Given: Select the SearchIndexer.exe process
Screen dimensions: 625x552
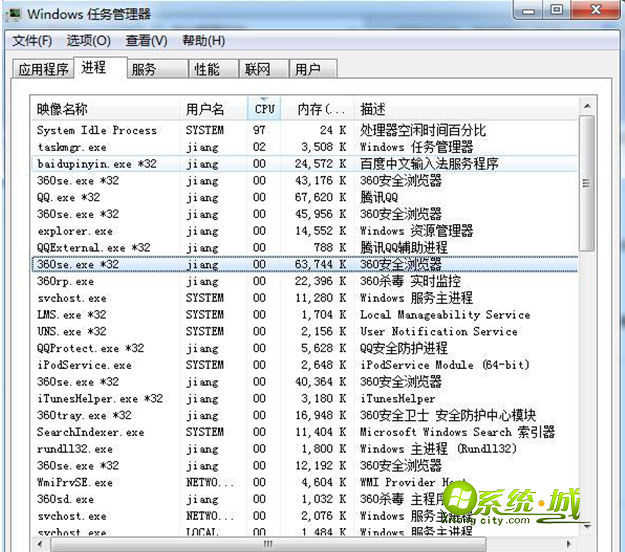Looking at the screenshot, I should click(x=305, y=432).
